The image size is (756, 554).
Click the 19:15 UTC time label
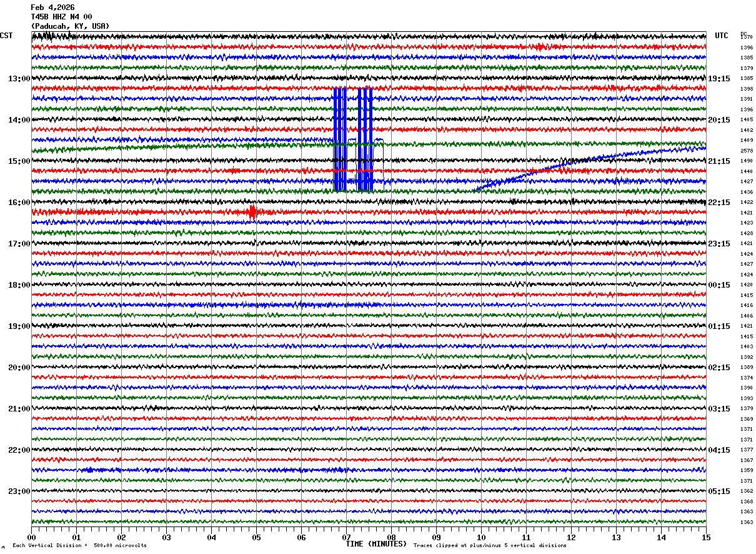[x=719, y=79]
